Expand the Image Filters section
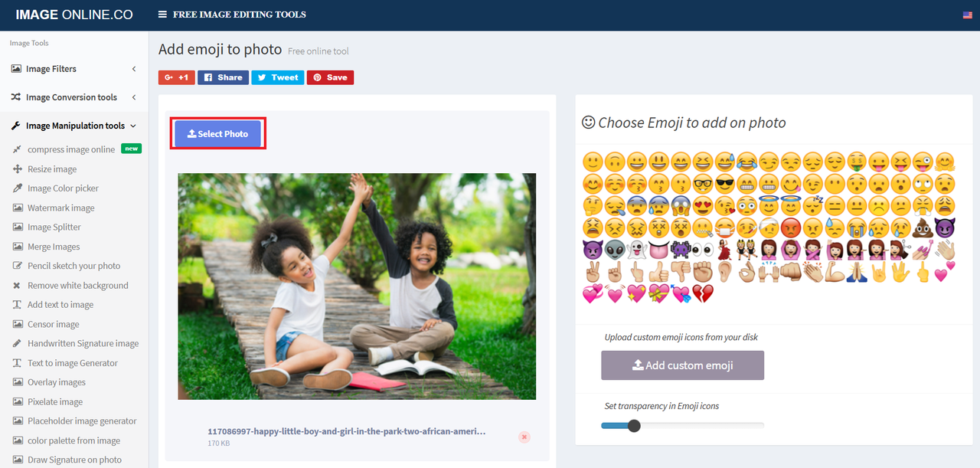 click(x=74, y=69)
